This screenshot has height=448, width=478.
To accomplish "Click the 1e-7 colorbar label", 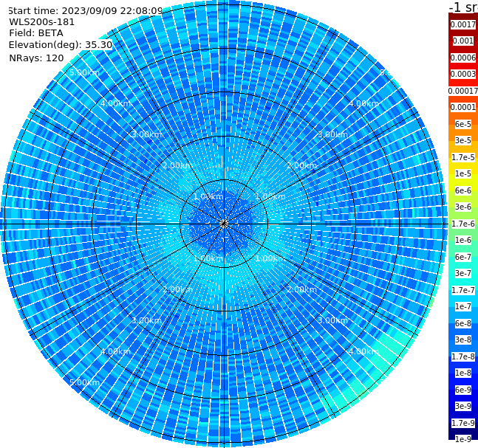I will click(x=463, y=306).
